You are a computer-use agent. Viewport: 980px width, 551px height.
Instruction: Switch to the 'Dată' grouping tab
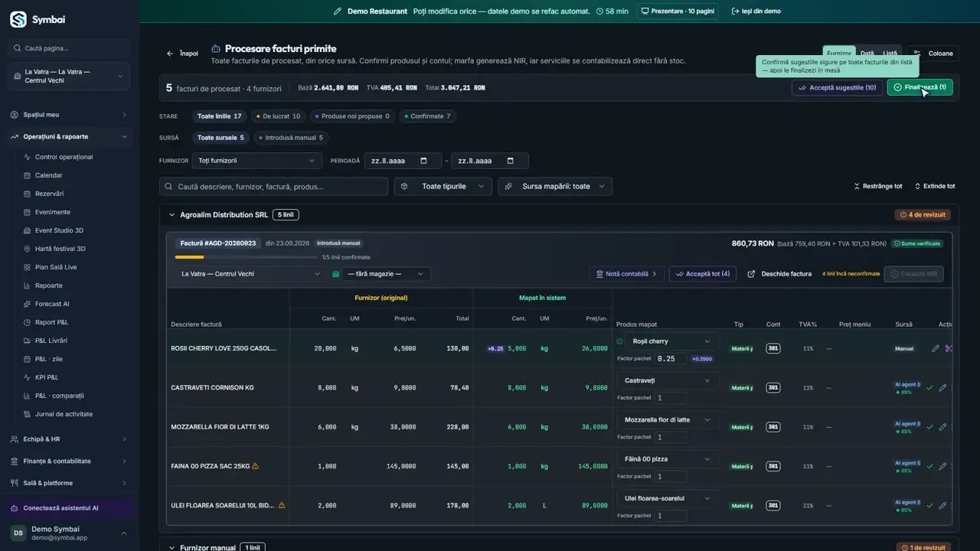[x=867, y=54]
